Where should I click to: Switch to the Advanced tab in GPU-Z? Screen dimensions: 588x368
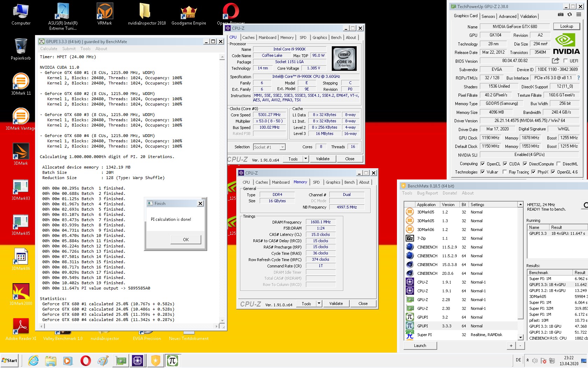click(507, 16)
